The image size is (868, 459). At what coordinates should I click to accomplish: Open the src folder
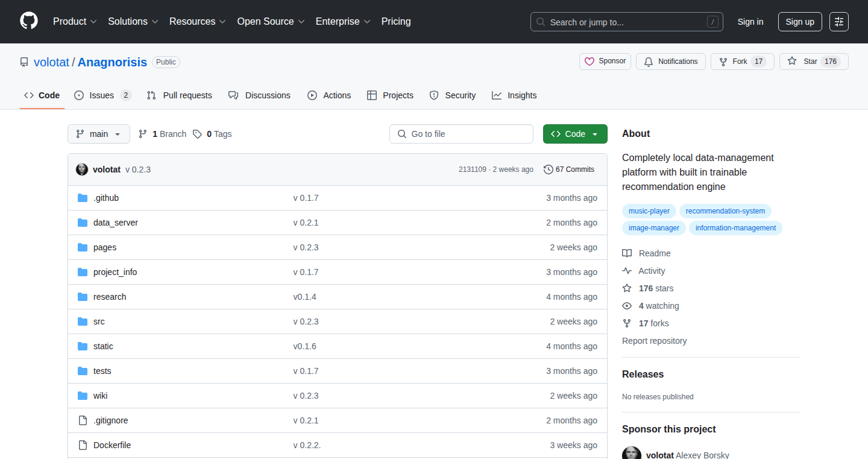(x=99, y=321)
